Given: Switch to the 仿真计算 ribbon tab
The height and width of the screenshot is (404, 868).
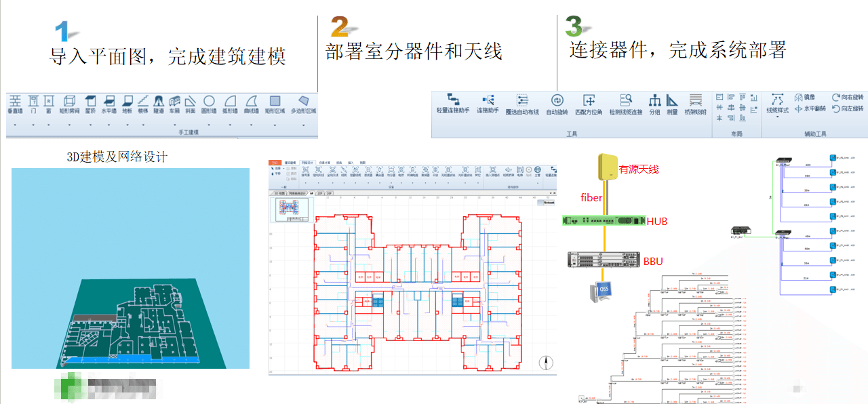Looking at the screenshot, I should click(324, 163).
